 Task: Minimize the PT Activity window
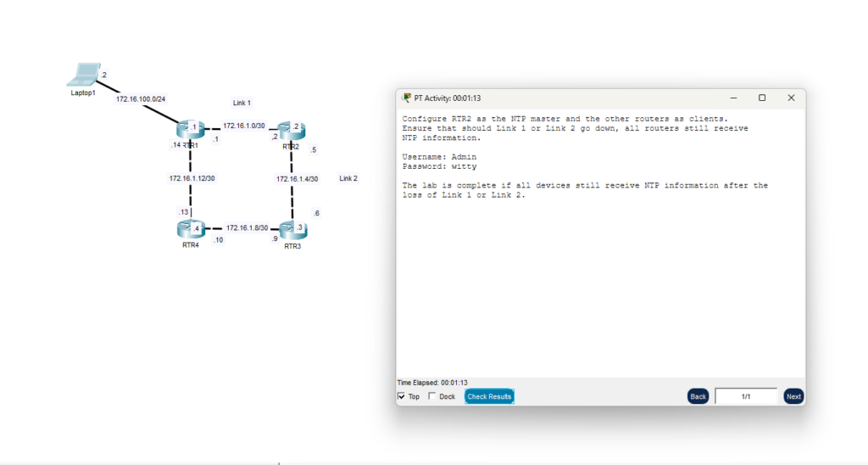(733, 98)
